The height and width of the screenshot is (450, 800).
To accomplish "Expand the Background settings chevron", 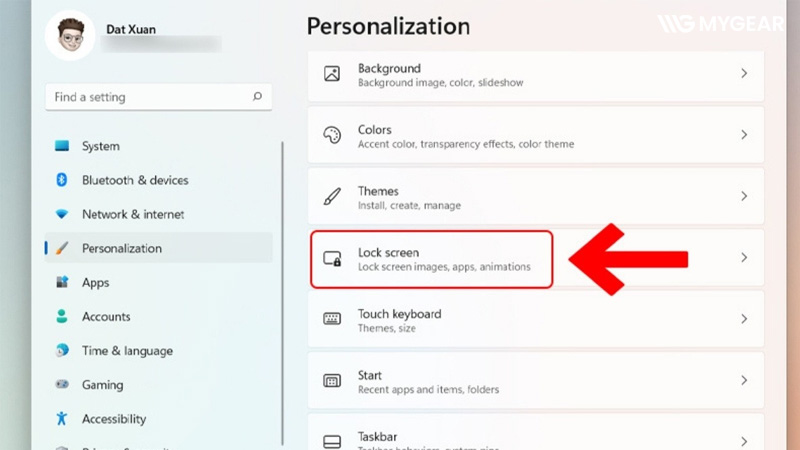I will [x=743, y=73].
